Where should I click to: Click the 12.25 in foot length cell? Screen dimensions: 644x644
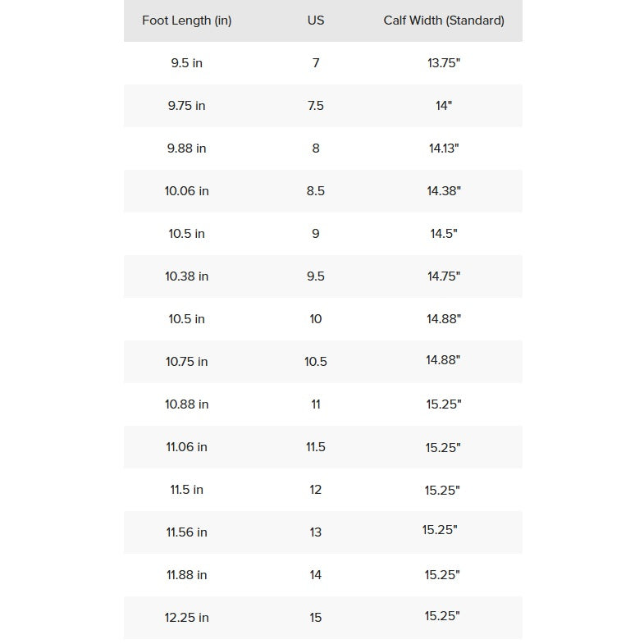click(186, 618)
